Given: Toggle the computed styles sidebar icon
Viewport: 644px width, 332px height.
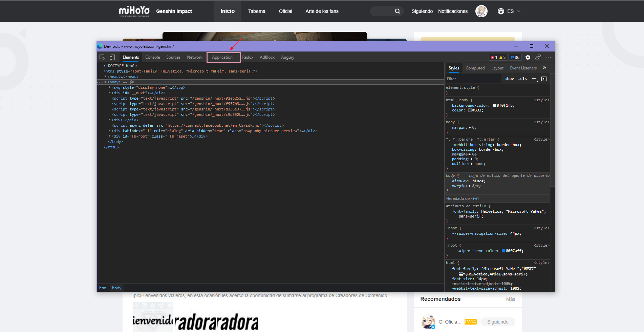Looking at the screenshot, I should pyautogui.click(x=544, y=79).
